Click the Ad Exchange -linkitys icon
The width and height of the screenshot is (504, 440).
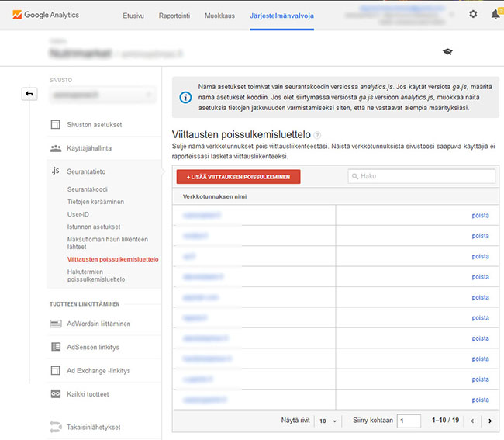(56, 370)
